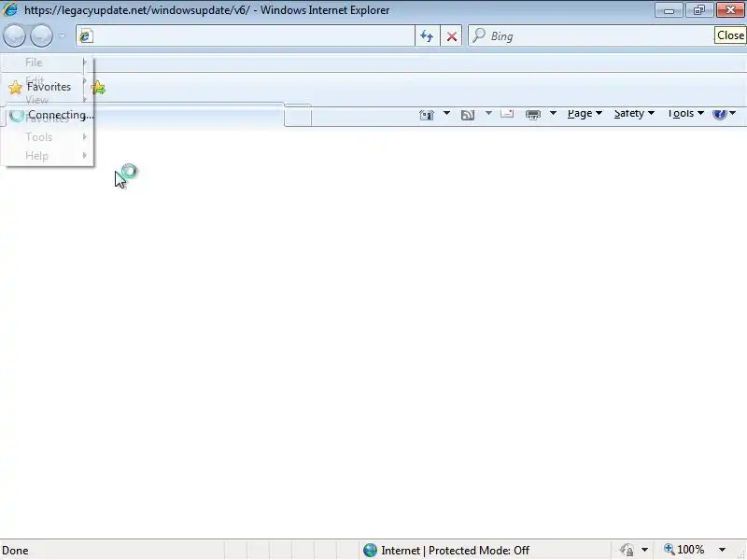Click the page icon in address bar

[x=86, y=36]
